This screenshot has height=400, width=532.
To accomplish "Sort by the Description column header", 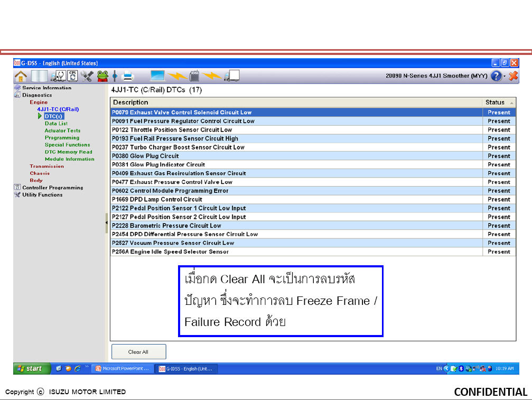I will coord(296,102).
